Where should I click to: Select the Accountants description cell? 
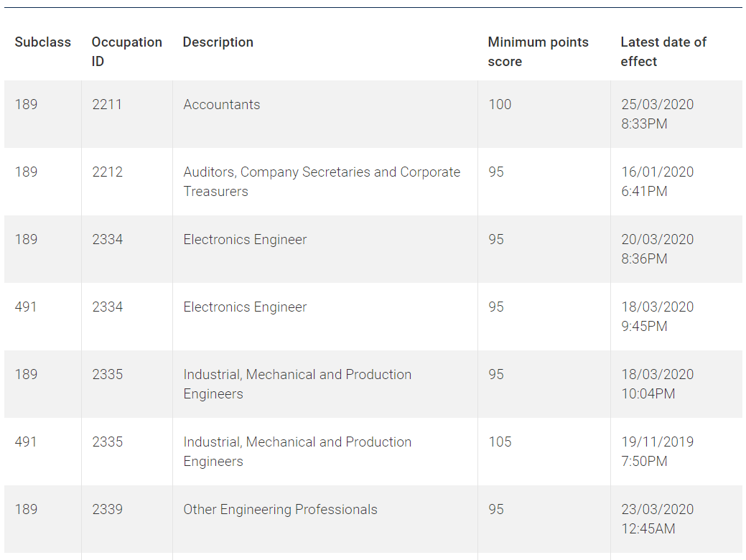[222, 105]
